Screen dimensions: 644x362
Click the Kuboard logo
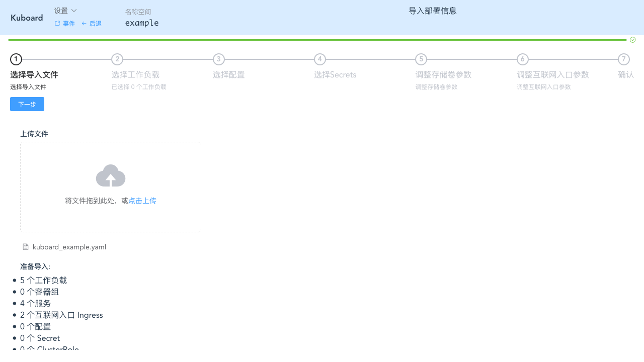tap(26, 18)
